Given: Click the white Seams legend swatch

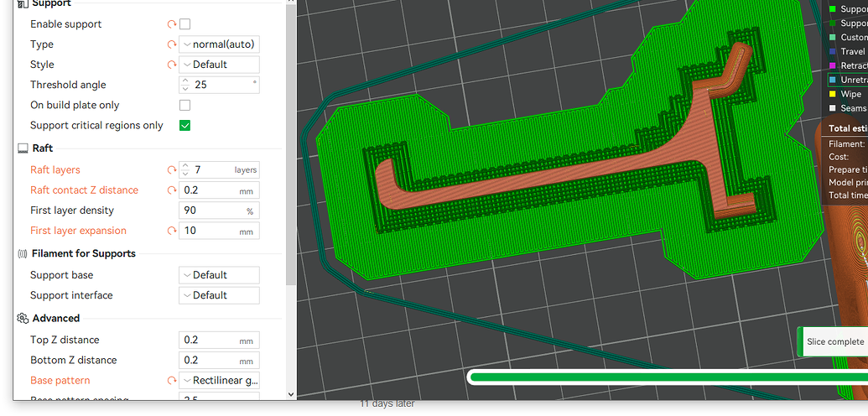Looking at the screenshot, I should (x=832, y=108).
